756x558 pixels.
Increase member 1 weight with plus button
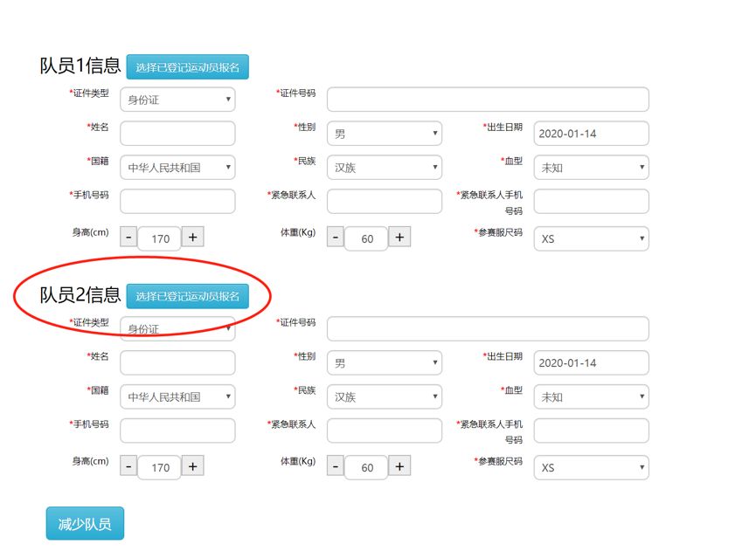(x=399, y=237)
